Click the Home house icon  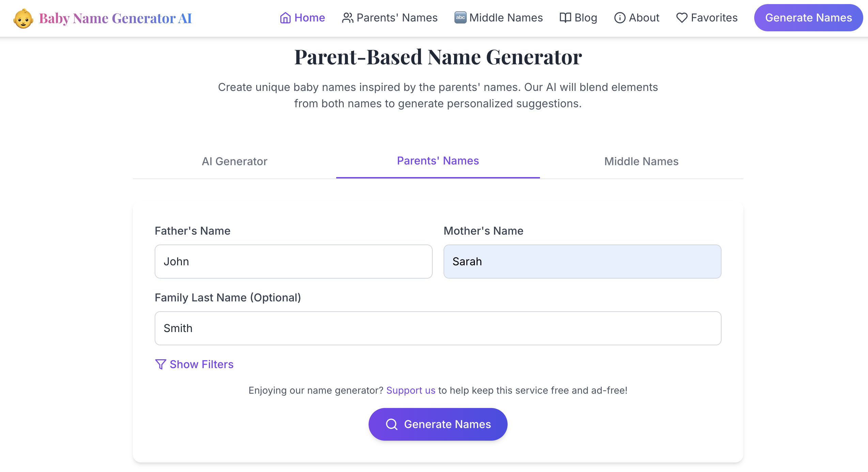(x=285, y=18)
